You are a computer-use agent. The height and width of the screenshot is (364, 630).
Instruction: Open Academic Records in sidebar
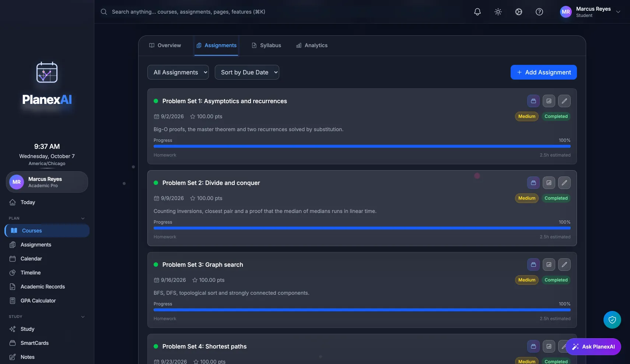tap(47, 287)
